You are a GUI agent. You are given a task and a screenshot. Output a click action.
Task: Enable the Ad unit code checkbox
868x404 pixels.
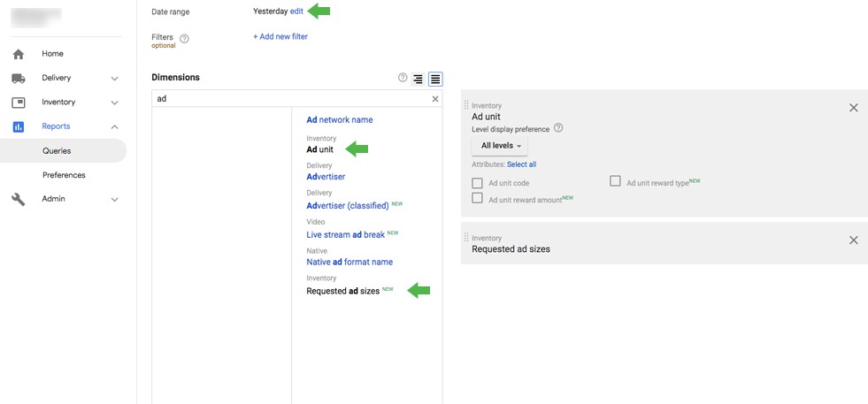(x=478, y=183)
